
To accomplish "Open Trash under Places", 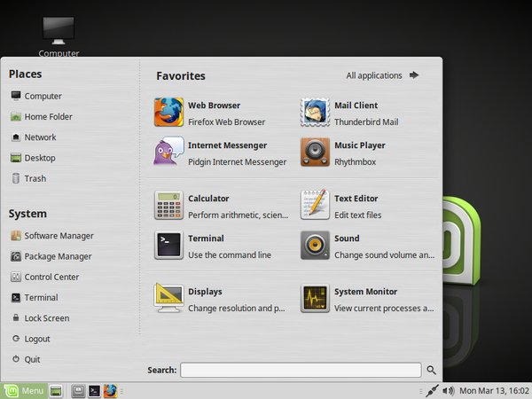I will (x=28, y=178).
